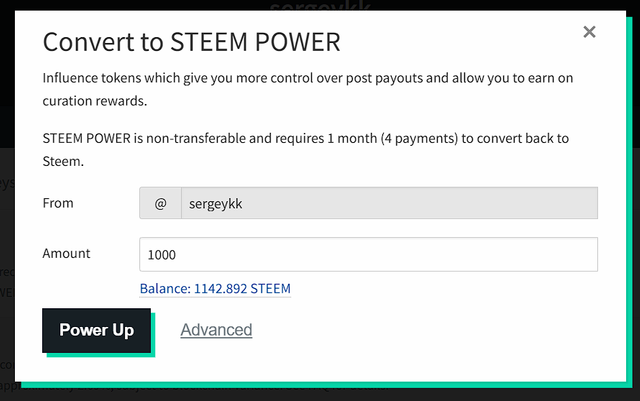Click the @ prefix of the From field
Image resolution: width=640 pixels, height=401 pixels.
160,203
